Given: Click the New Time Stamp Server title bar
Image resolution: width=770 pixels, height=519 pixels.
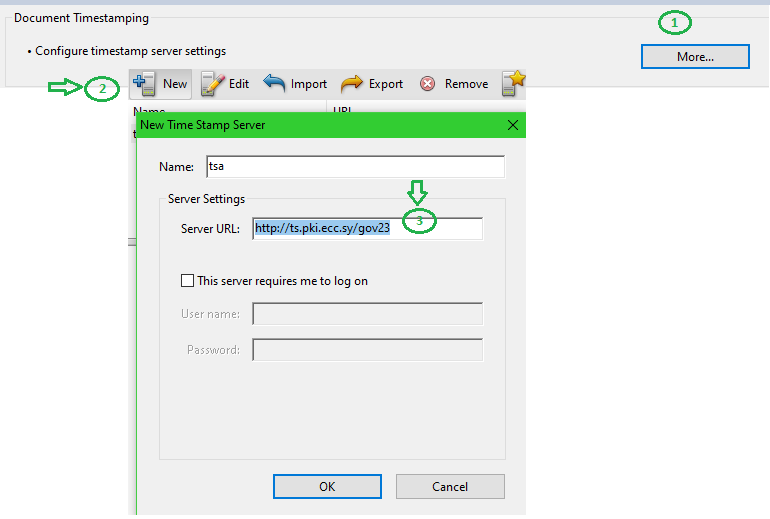Looking at the screenshot, I should 300,125.
